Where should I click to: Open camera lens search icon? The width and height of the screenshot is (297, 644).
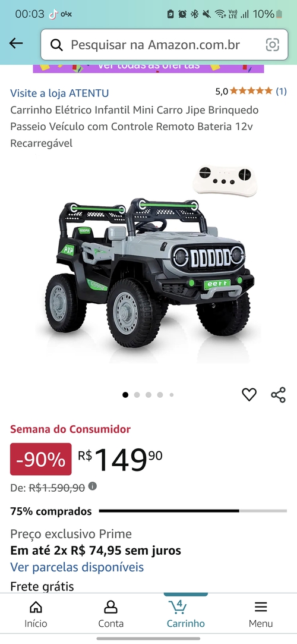tap(273, 45)
